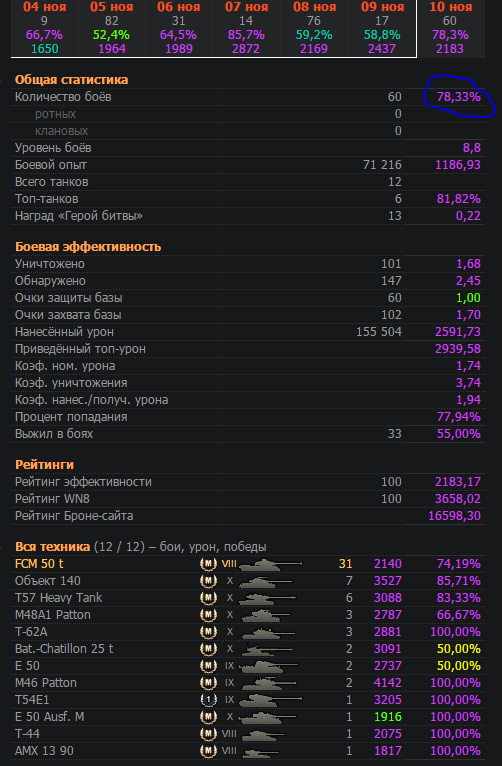Click the Рейтинг эффективности value 2183,17
Viewport: 502px width, 766px height.
[x=458, y=482]
